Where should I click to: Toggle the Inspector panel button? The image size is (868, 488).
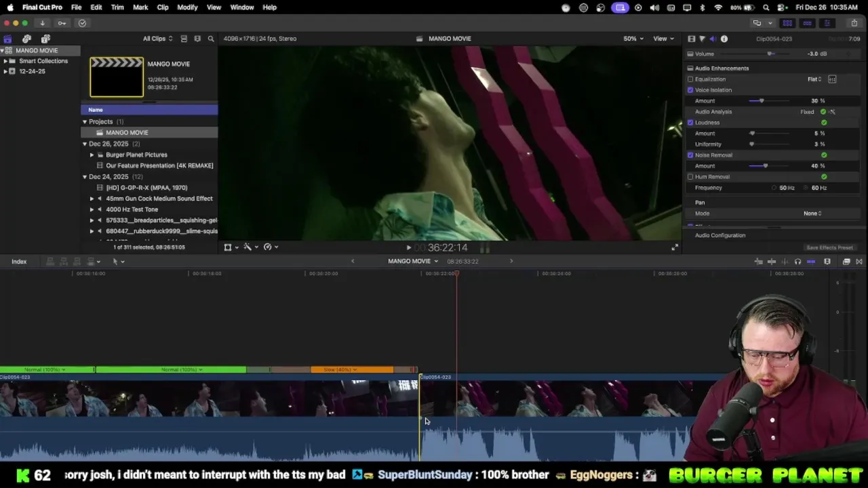[827, 23]
